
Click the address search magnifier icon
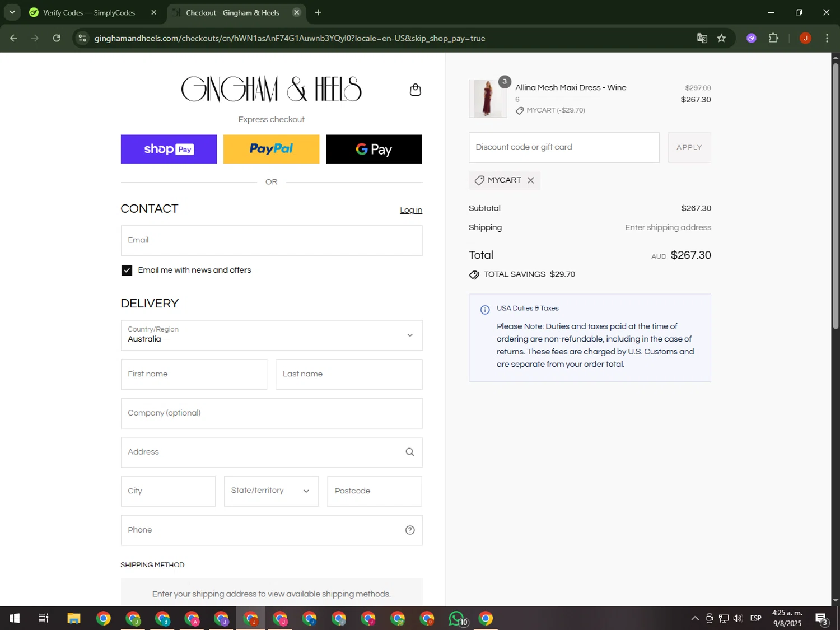[x=410, y=452]
